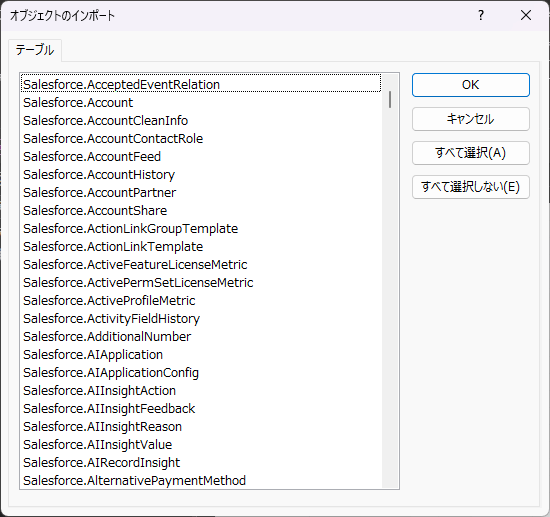550x517 pixels.
Task: Select Salesforce.AccountCleanInfo
Action: point(201,121)
